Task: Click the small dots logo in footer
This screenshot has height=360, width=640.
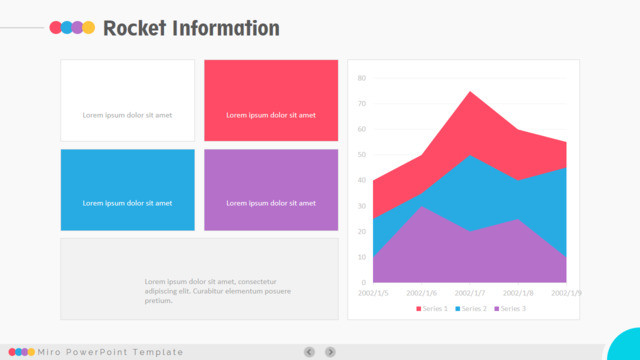Action: tap(22, 352)
